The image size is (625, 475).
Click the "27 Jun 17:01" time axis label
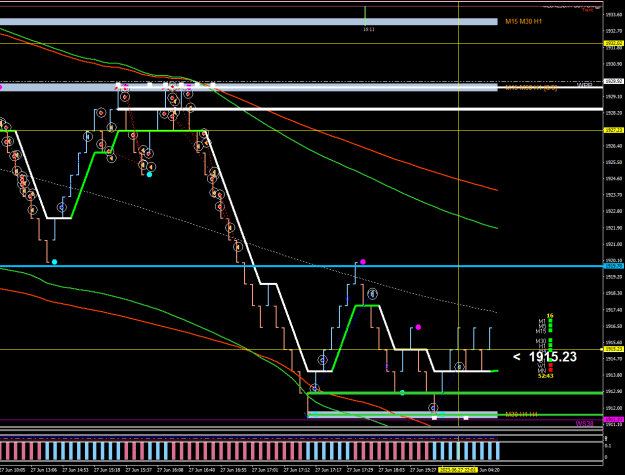266,470
